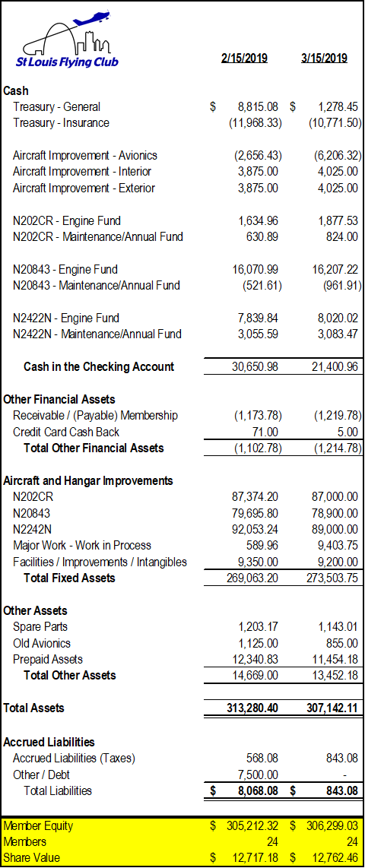Click Aircraft Improvement - Avionics label
The height and width of the screenshot is (868, 365).
pyautogui.click(x=85, y=156)
